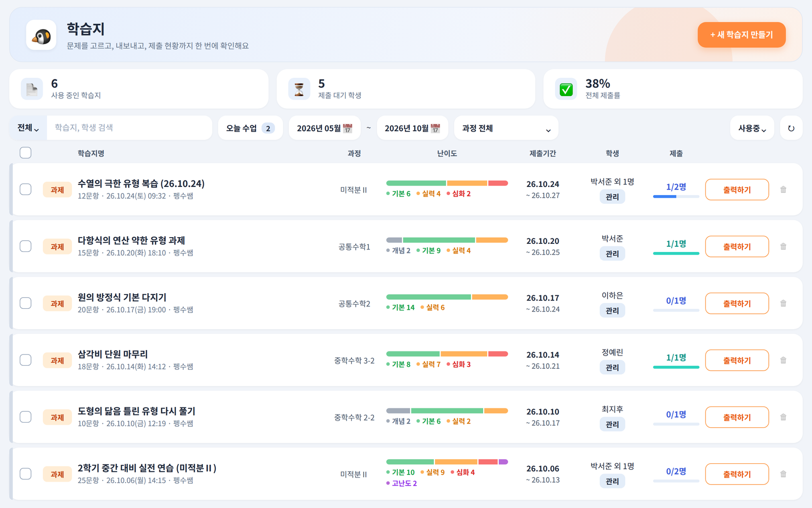This screenshot has width=812, height=508.
Task: Click the hourglass icon for 제출 대기 학생
Action: (x=299, y=89)
